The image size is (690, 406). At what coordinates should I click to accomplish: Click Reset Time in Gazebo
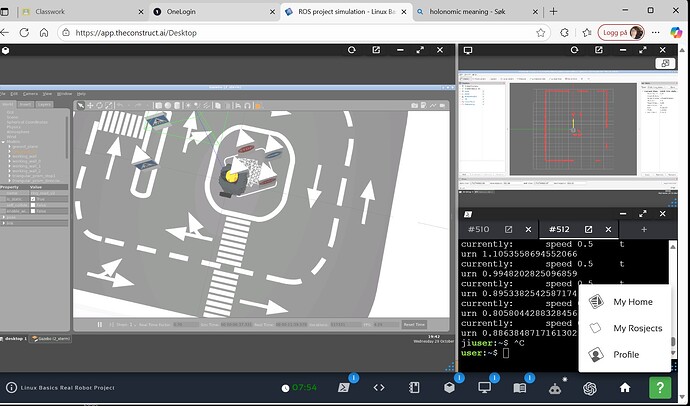[x=414, y=325]
